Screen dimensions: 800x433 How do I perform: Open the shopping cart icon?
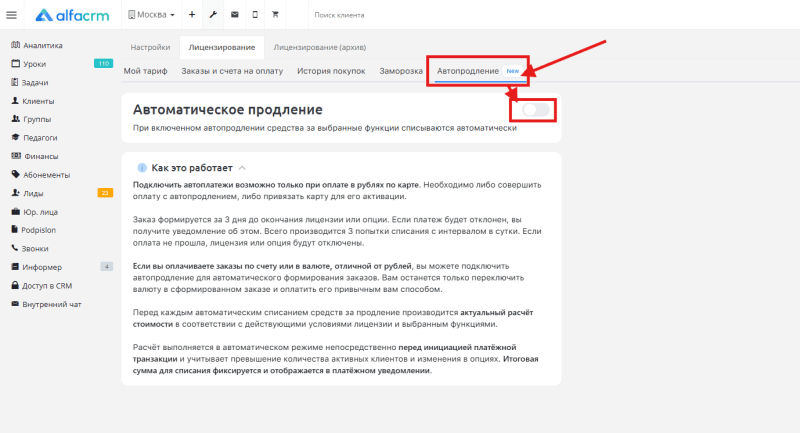tap(276, 16)
